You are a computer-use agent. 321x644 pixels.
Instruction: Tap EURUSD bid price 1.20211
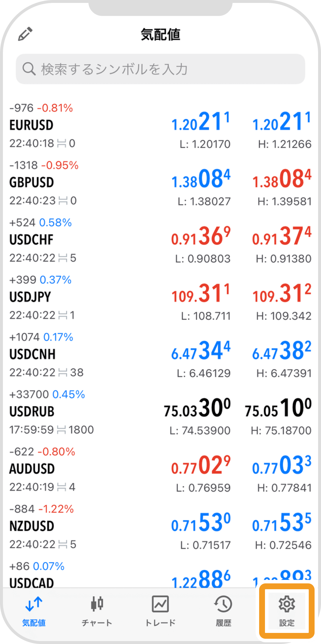[201, 121]
